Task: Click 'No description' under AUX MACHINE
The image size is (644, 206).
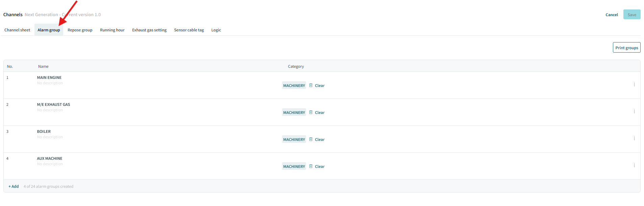Action: point(50,164)
